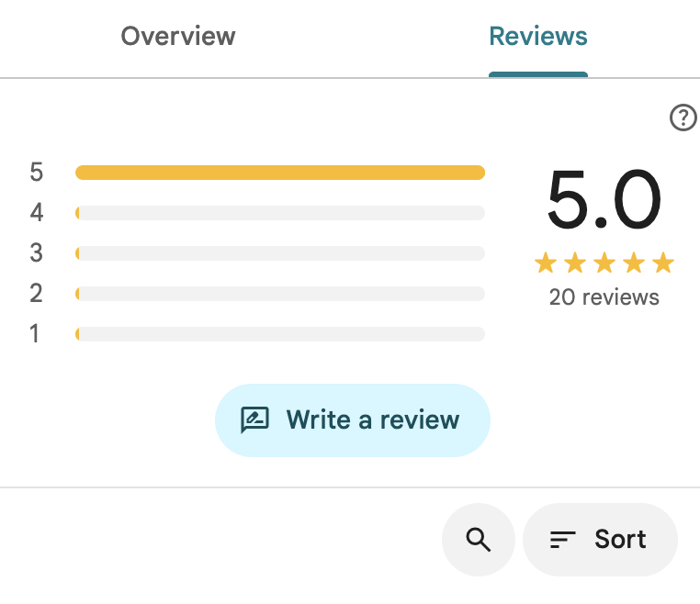This screenshot has height=604, width=700.
Task: Click the middle gold star under 5.0
Action: click(604, 264)
